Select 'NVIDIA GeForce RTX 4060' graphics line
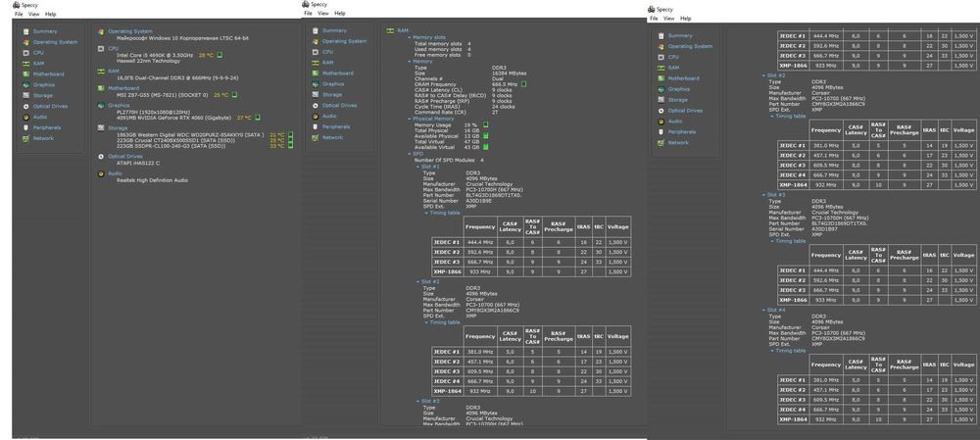The width and height of the screenshot is (980, 440). click(174, 117)
